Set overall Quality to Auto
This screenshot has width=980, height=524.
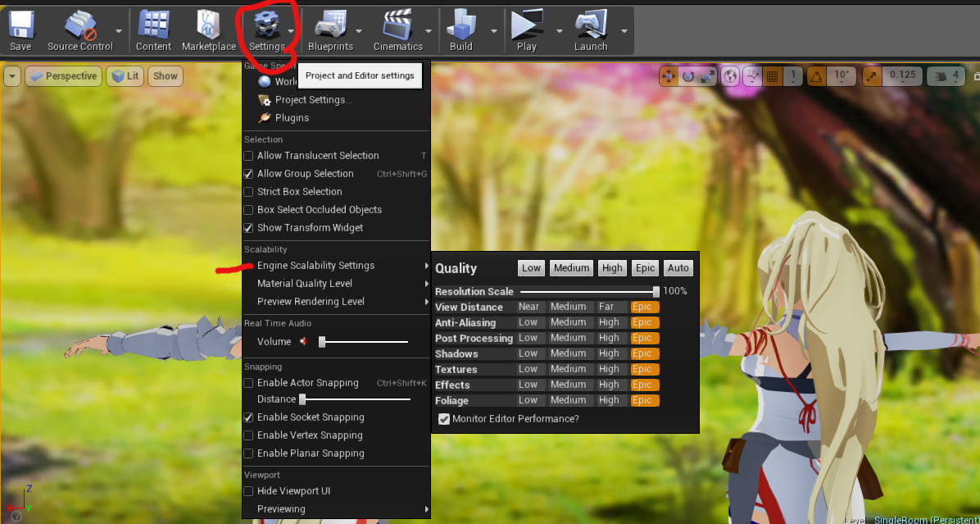coord(678,268)
